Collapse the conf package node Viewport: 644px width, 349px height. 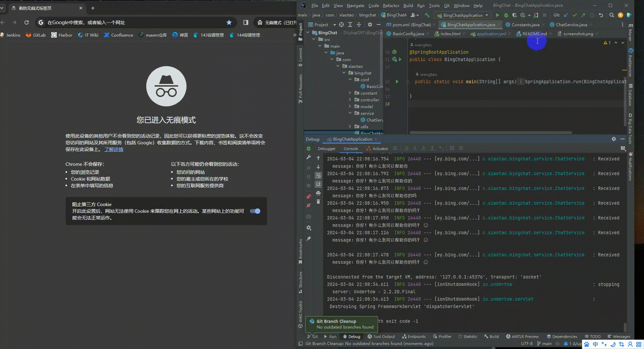click(350, 80)
